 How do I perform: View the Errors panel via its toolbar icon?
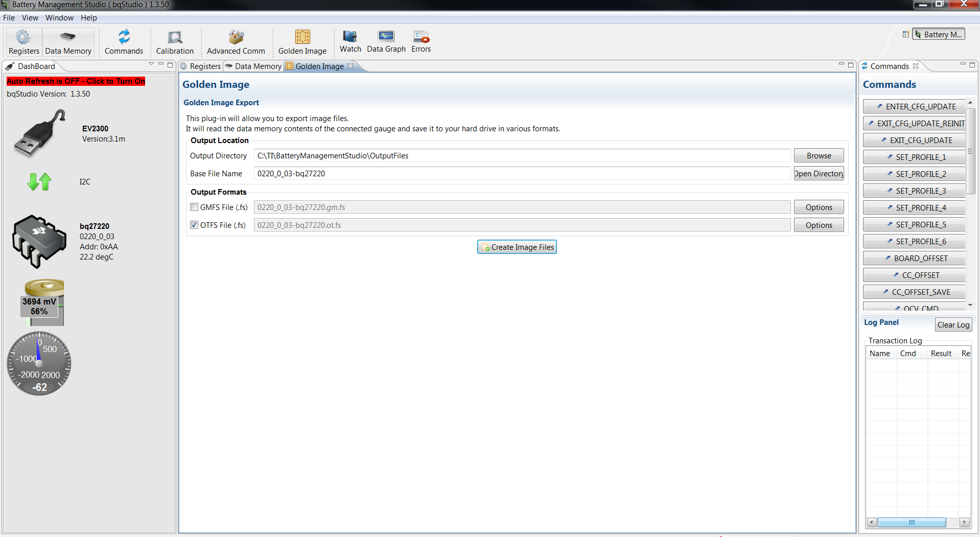tap(421, 42)
